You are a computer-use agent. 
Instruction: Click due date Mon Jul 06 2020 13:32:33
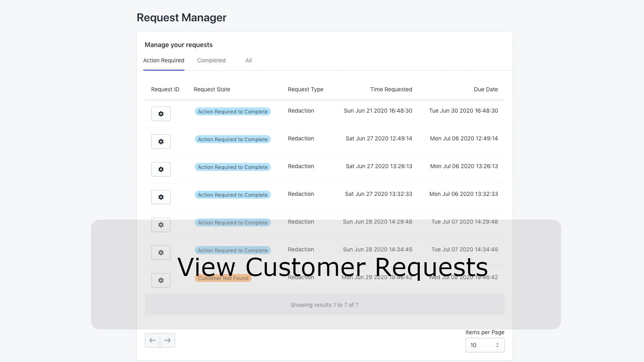(x=464, y=194)
